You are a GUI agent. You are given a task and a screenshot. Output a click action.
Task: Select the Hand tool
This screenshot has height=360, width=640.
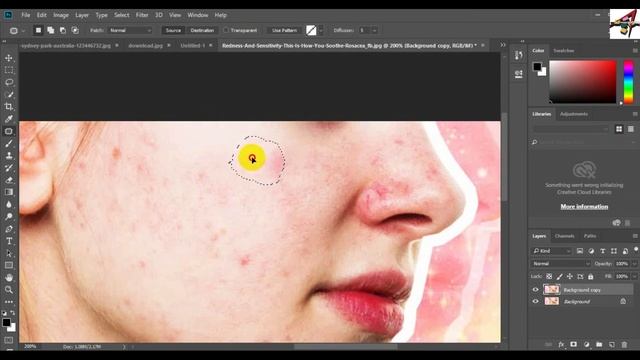coord(9,278)
